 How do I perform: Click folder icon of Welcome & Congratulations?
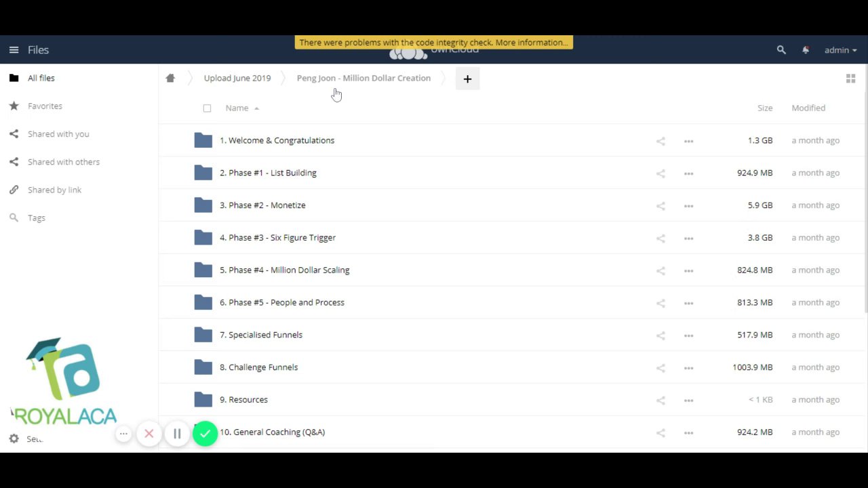[203, 140]
